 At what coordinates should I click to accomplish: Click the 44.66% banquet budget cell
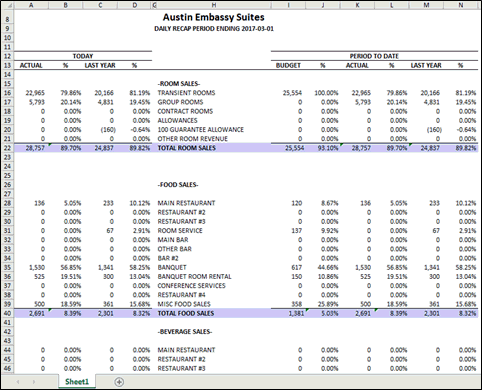point(328,267)
